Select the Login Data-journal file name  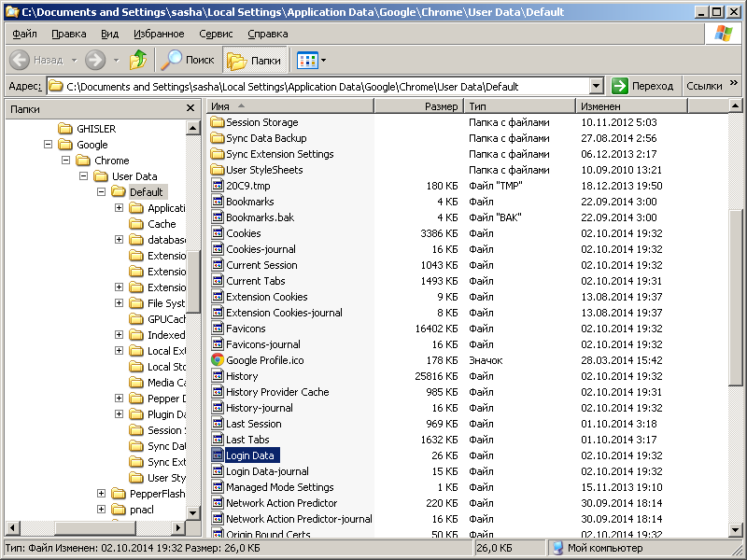coord(267,471)
